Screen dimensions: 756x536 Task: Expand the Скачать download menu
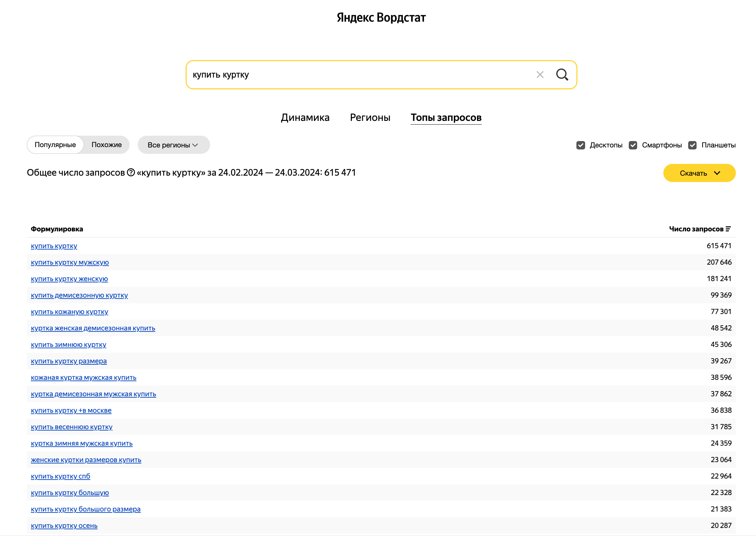click(699, 173)
